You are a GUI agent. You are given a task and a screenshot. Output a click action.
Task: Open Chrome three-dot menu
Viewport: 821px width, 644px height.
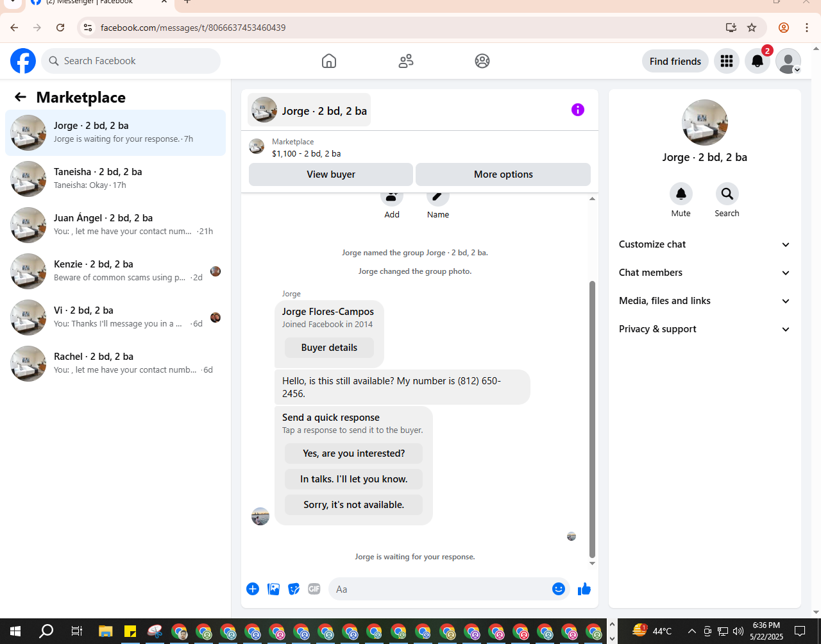tap(807, 28)
